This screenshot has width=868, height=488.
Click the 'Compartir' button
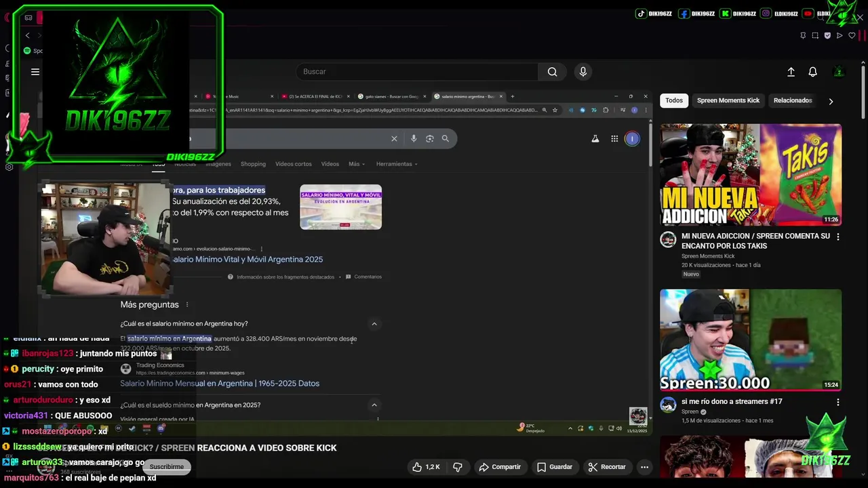pos(500,467)
